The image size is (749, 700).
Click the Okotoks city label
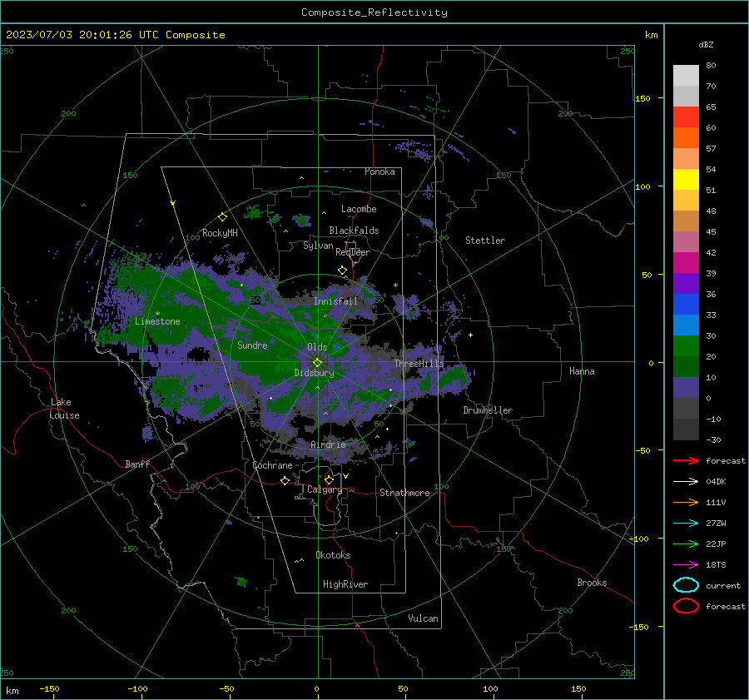pos(333,555)
